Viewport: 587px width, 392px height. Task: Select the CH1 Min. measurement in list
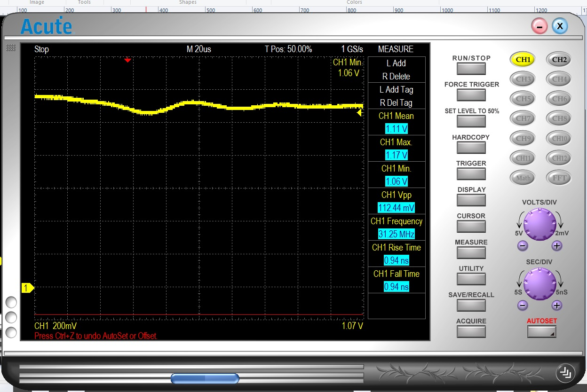pyautogui.click(x=396, y=175)
